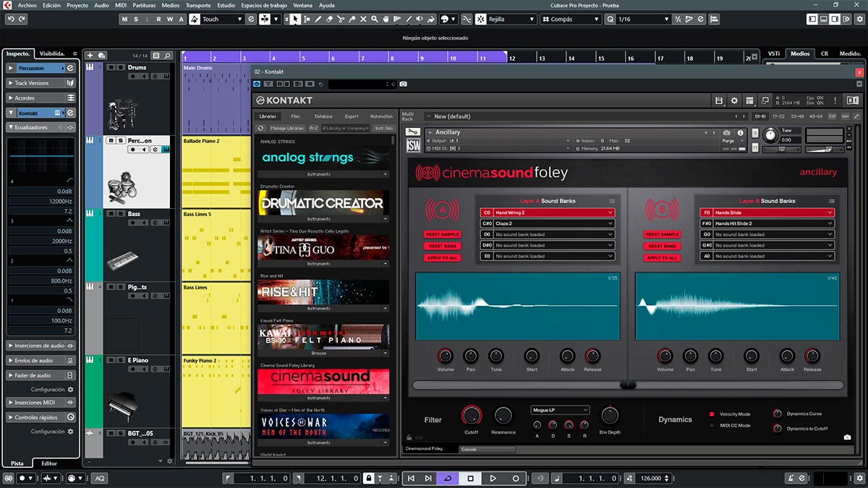This screenshot has width=868, height=488.
Task: Click the instrument snapshot camera icon
Action: 727,133
